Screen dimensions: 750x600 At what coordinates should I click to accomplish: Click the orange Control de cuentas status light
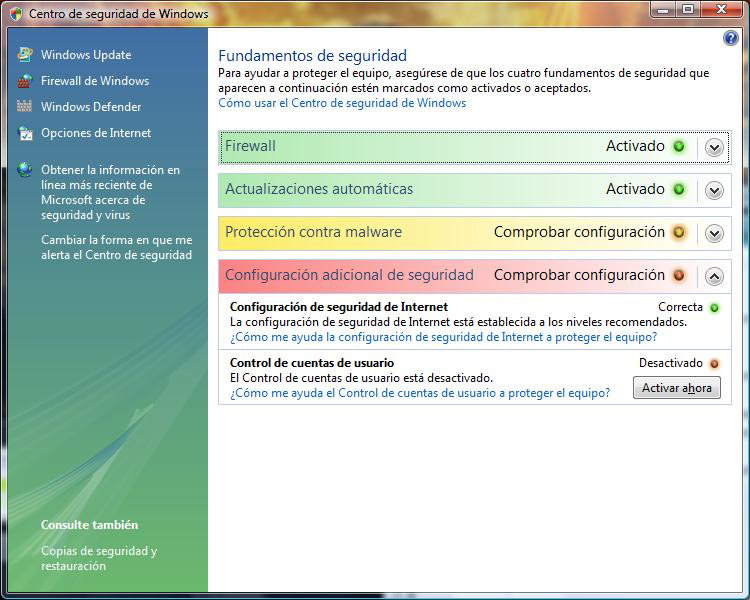714,364
